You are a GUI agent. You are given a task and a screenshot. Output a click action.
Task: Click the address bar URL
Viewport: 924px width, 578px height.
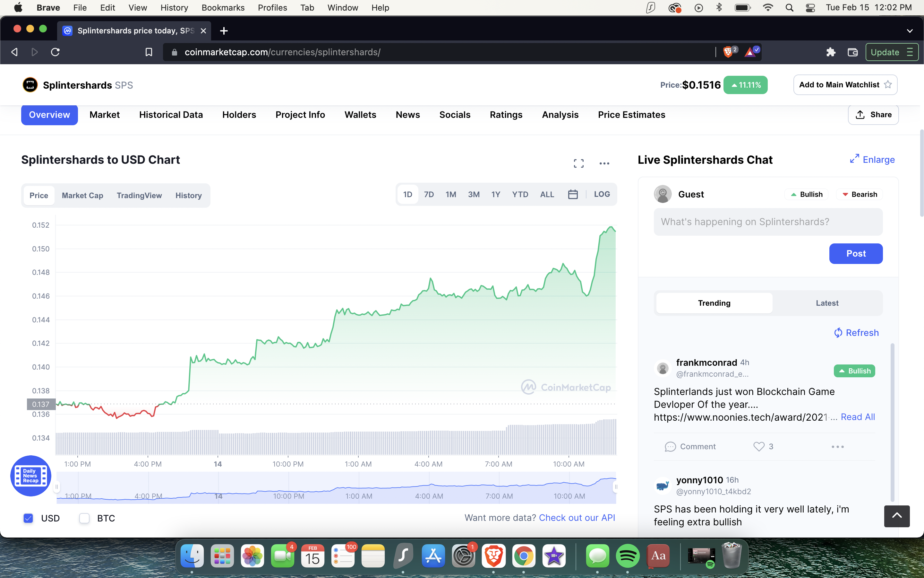pyautogui.click(x=283, y=52)
